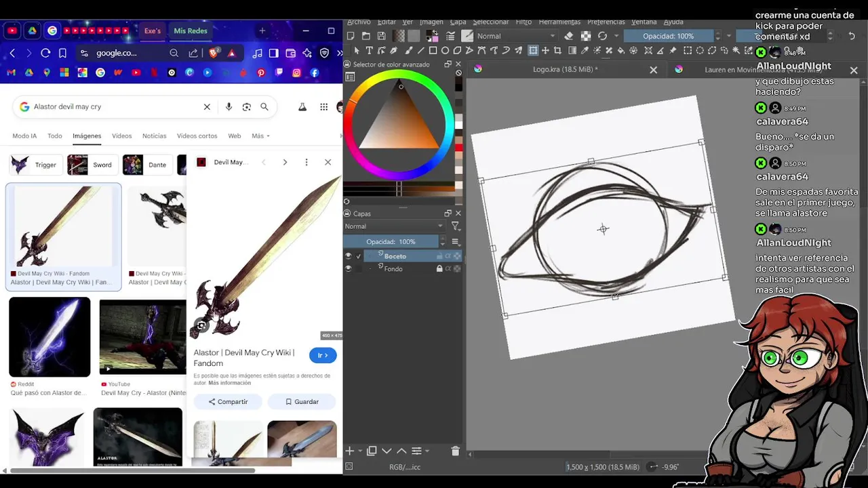Open the Herramientas menu in Krita

(x=559, y=22)
